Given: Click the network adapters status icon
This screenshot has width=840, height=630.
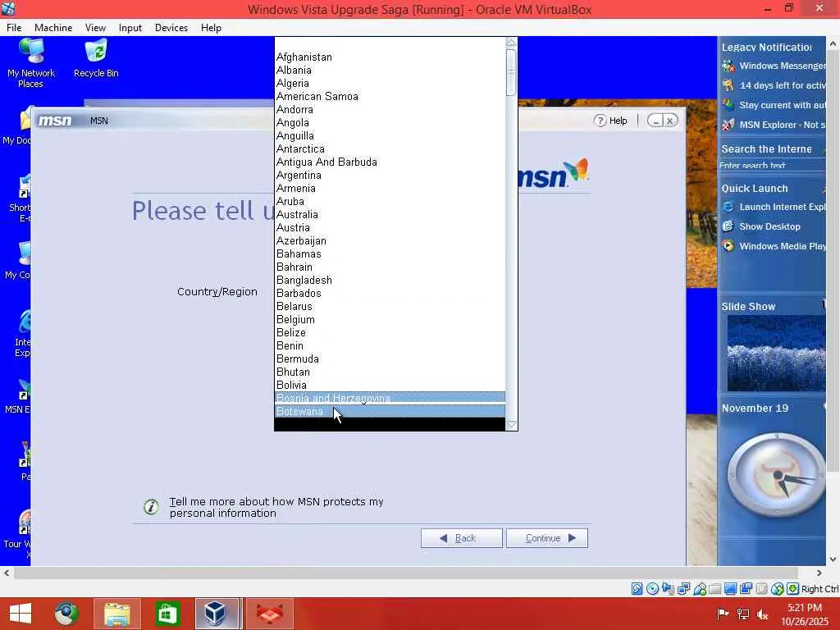Looking at the screenshot, I should click(x=683, y=589).
